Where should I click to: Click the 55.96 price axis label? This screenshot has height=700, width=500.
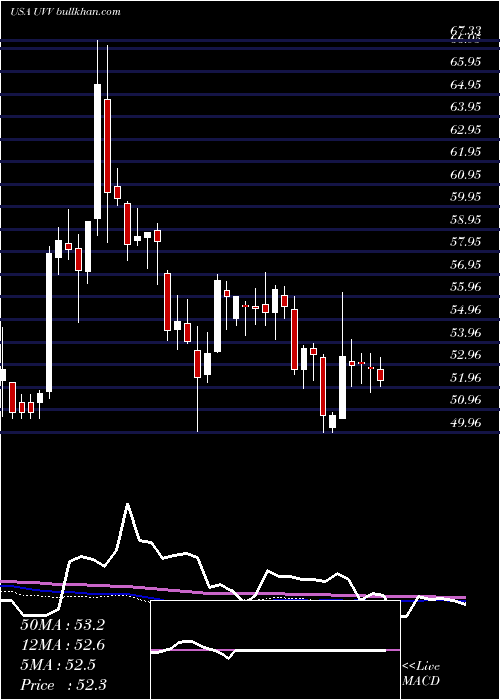tap(466, 287)
